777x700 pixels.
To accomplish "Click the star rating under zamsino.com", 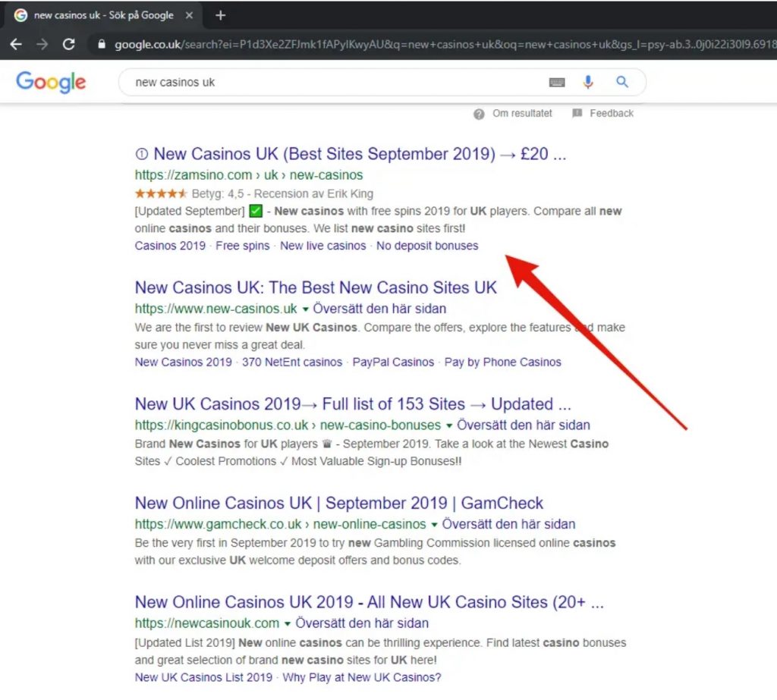I will [161, 193].
